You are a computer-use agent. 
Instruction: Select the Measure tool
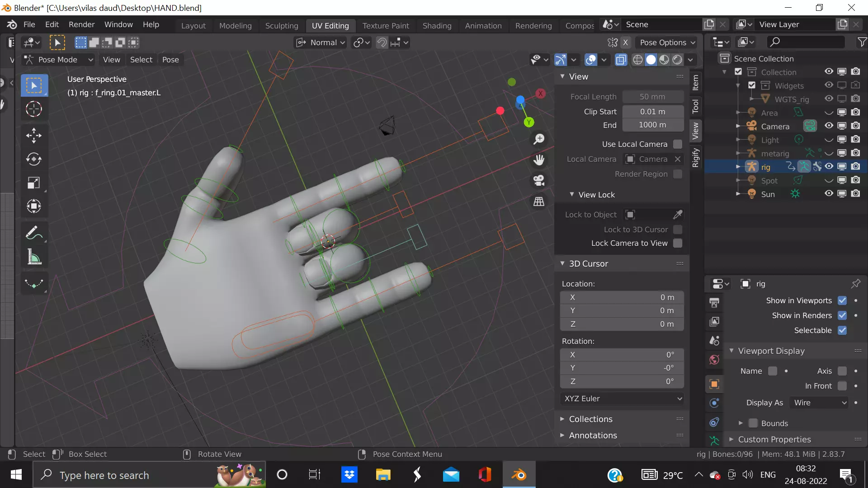[x=34, y=257]
